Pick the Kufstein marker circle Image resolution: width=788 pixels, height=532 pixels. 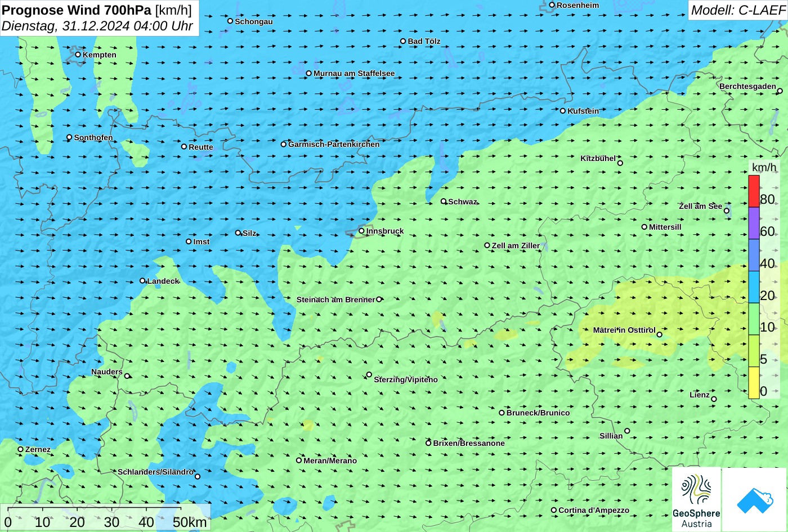563,111
